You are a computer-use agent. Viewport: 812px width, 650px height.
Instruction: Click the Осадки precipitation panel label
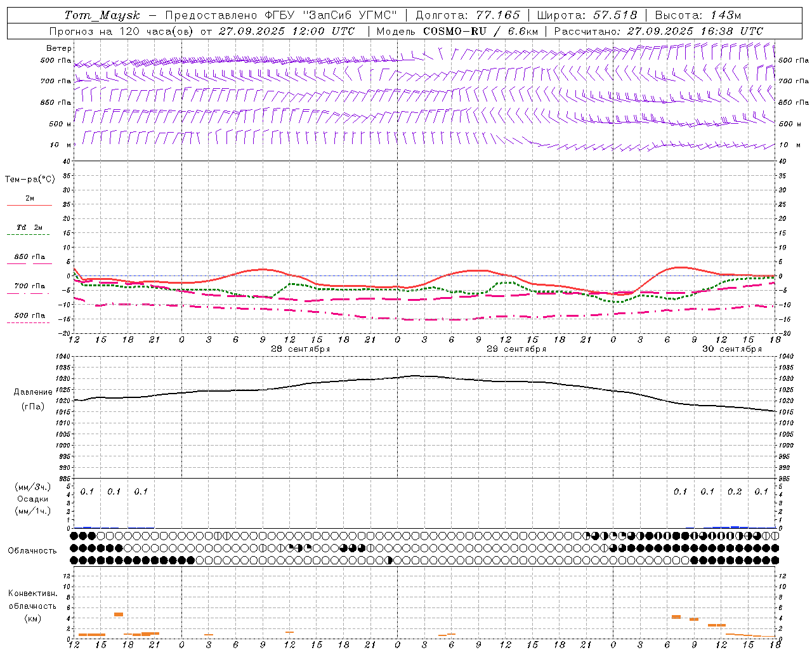[33, 499]
